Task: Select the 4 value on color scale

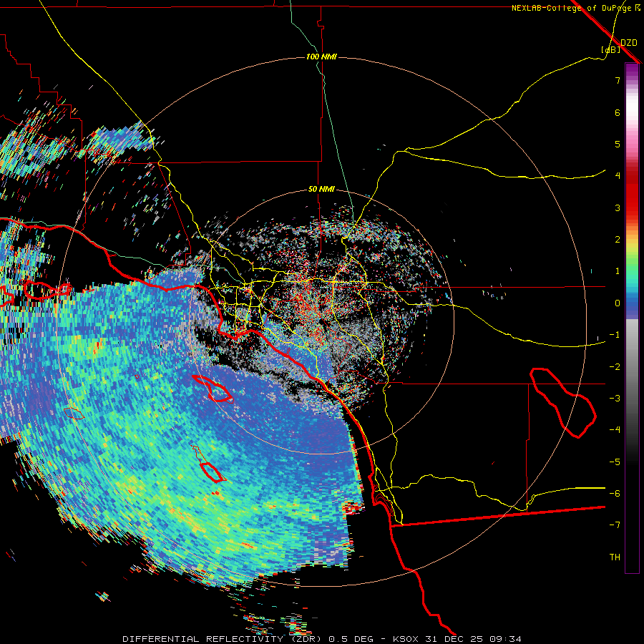Action: coord(618,176)
